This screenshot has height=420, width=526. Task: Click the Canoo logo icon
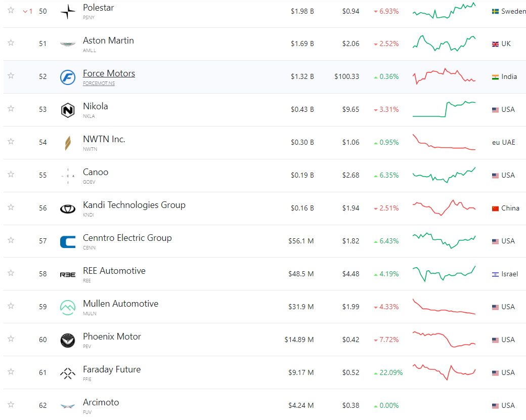pyautogui.click(x=68, y=176)
